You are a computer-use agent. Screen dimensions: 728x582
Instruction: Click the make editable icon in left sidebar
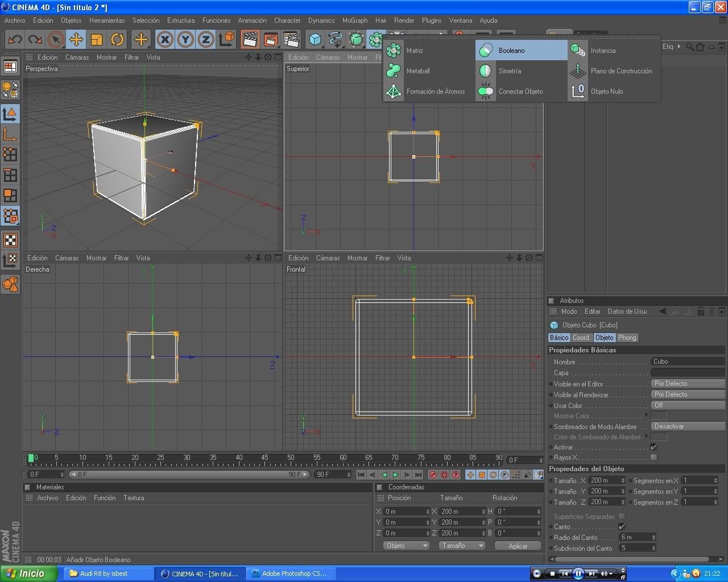click(x=10, y=90)
